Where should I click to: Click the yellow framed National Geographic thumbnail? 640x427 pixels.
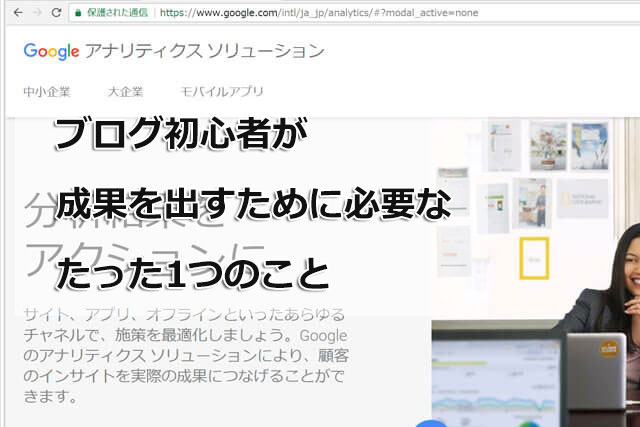(534, 258)
